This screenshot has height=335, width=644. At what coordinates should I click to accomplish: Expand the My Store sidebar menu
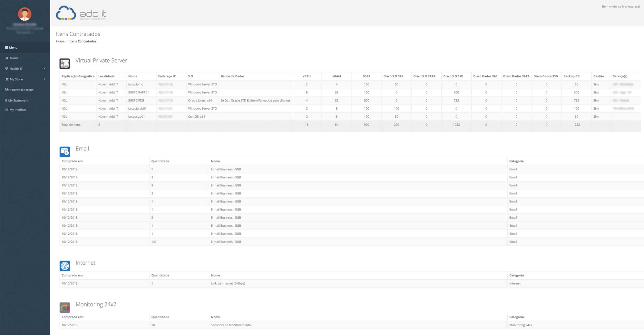pyautogui.click(x=44, y=79)
